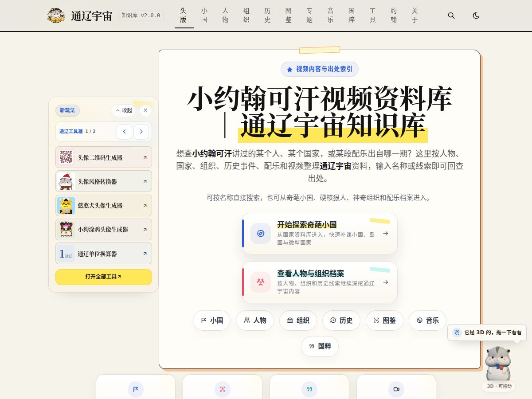Click external arrow on 头像二维码生成器 row
The image size is (532, 399).
coord(145,157)
